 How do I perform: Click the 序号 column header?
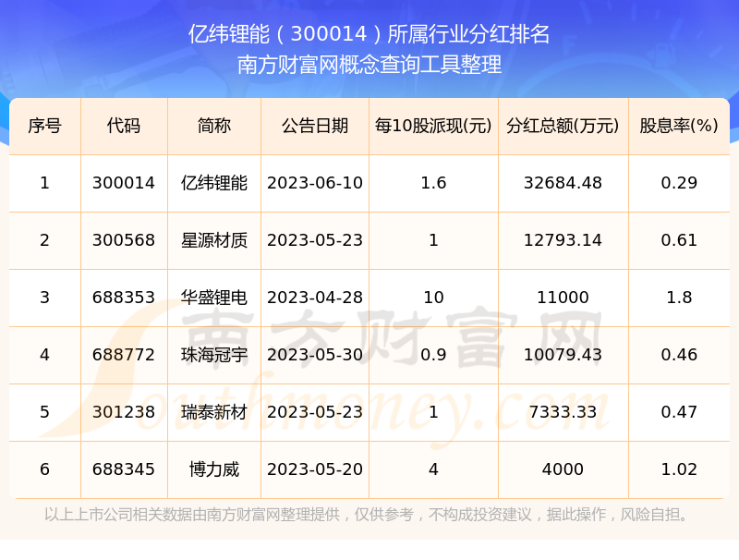(44, 126)
